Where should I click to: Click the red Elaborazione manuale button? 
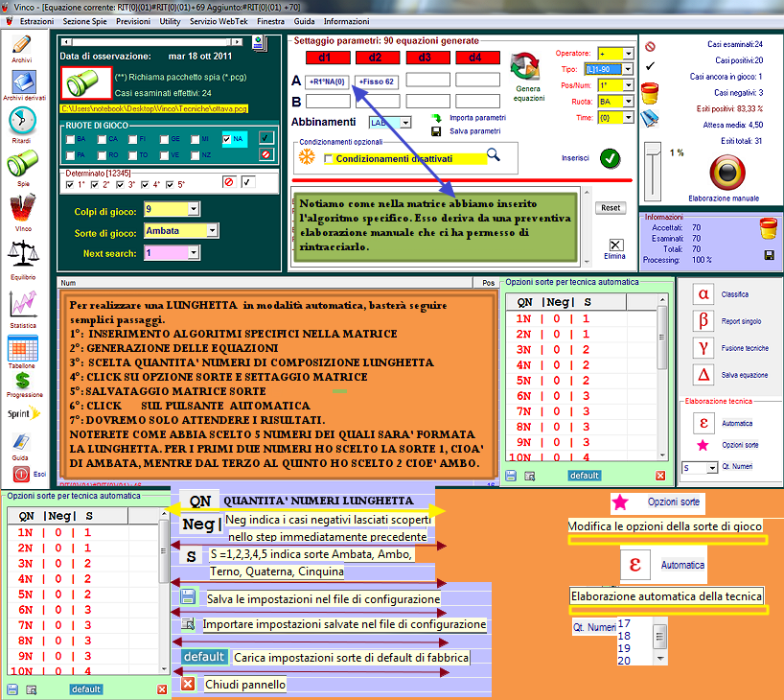pyautogui.click(x=727, y=173)
